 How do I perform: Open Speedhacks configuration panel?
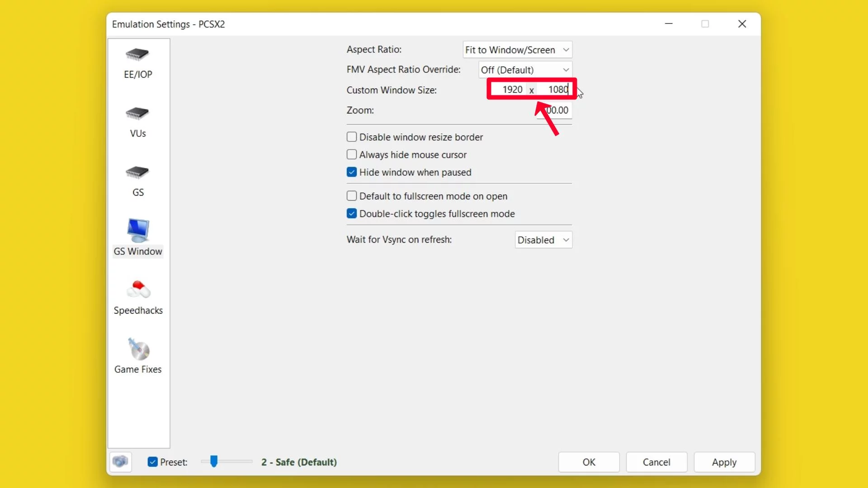coord(138,296)
